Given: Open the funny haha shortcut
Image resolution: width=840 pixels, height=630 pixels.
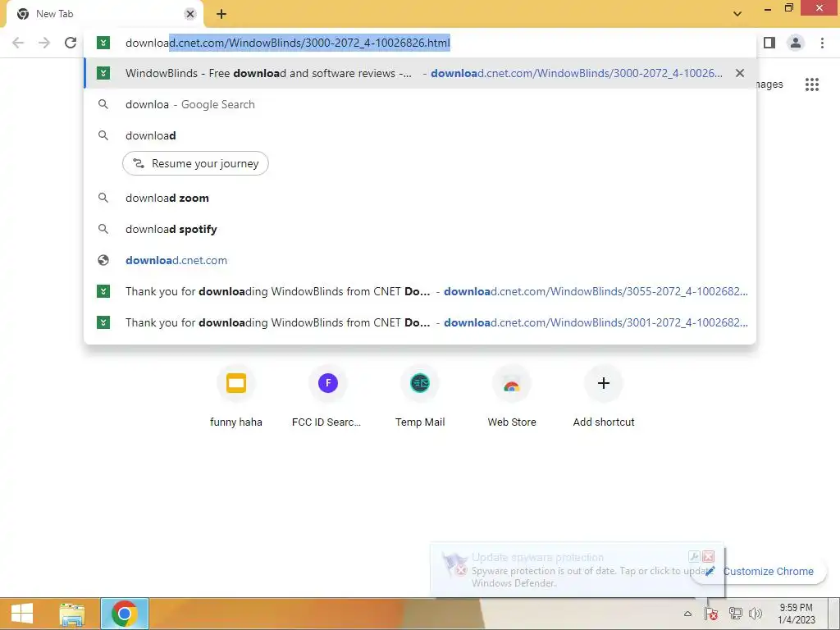Looking at the screenshot, I should (236, 397).
